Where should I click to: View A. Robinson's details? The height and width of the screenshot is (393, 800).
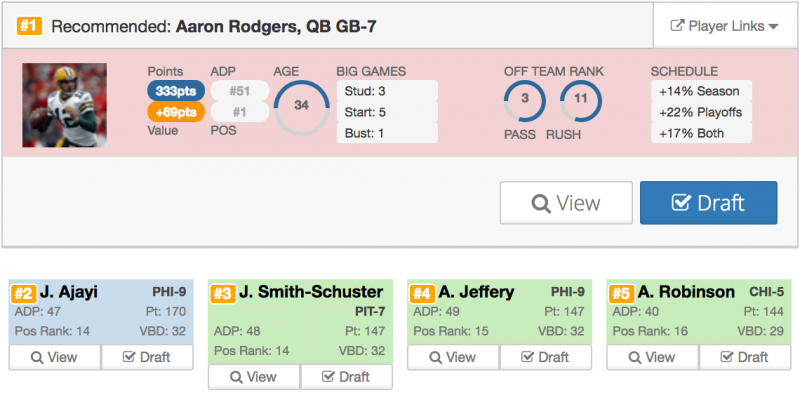652,357
